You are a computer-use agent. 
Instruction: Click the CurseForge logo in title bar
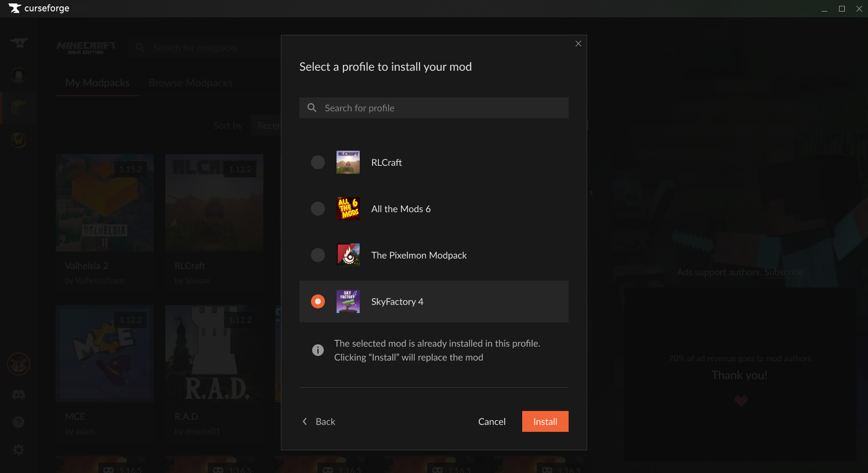(39, 8)
